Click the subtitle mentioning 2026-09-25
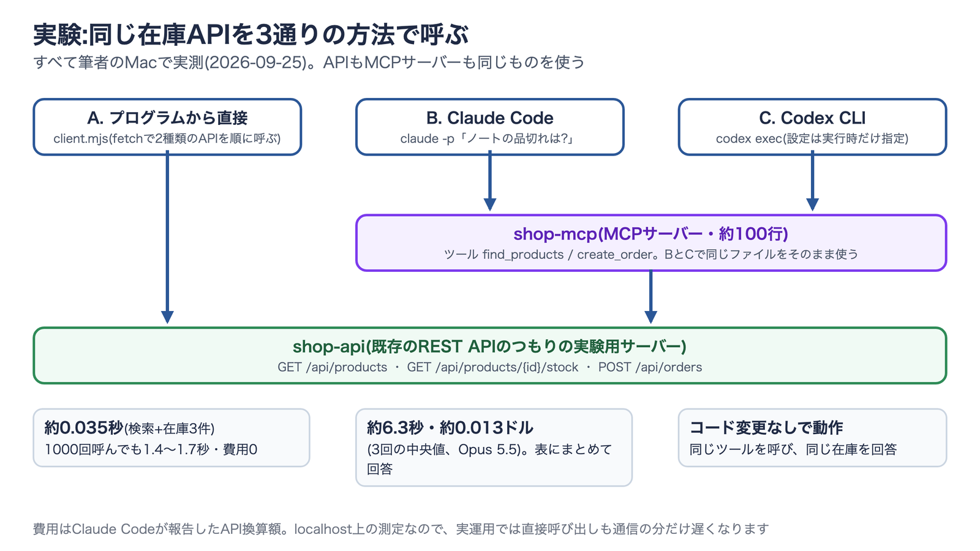980x551 pixels. 309,62
